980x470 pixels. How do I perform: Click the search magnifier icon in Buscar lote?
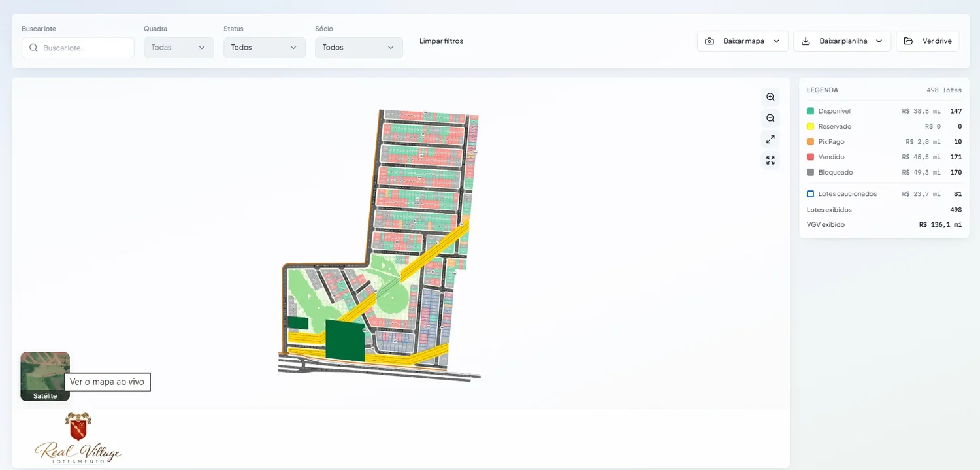(x=33, y=48)
